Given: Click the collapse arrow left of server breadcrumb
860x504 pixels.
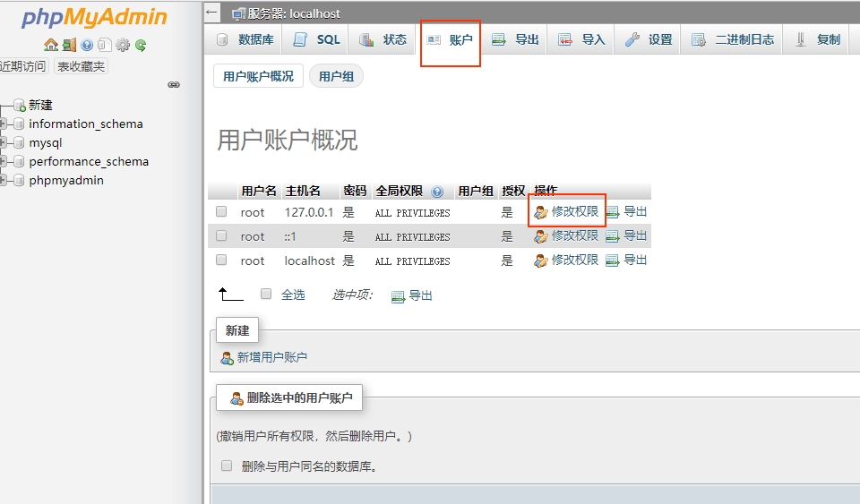Looking at the screenshot, I should (x=212, y=13).
